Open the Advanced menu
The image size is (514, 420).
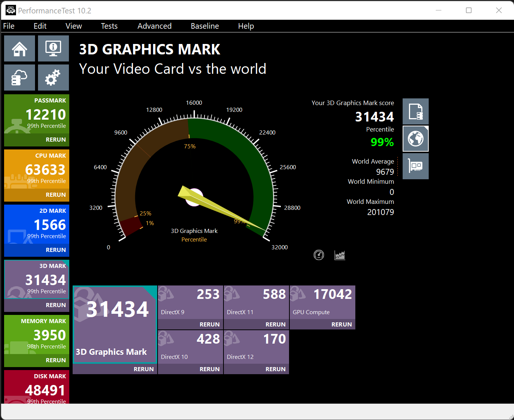click(154, 26)
